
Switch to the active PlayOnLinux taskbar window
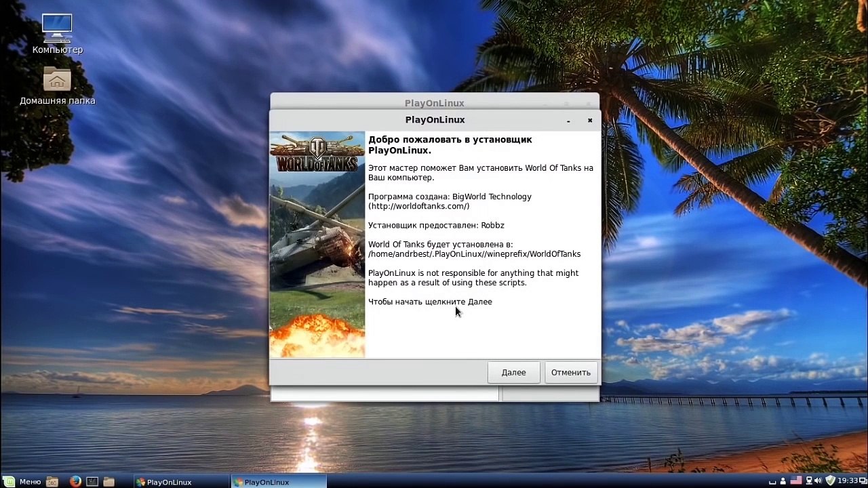click(x=278, y=482)
